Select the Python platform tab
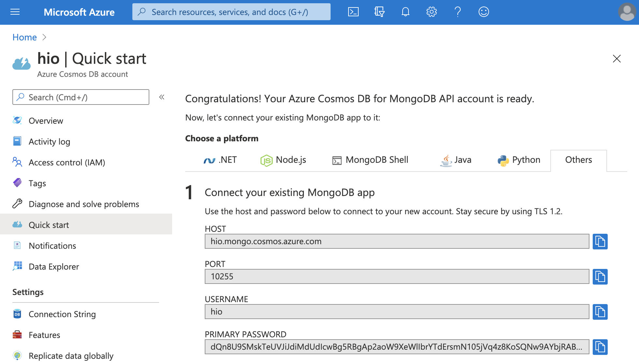 click(x=519, y=160)
